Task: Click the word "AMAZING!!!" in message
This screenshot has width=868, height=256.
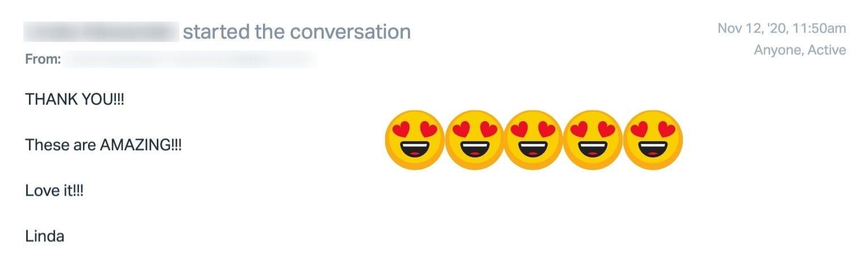Action: 140,145
